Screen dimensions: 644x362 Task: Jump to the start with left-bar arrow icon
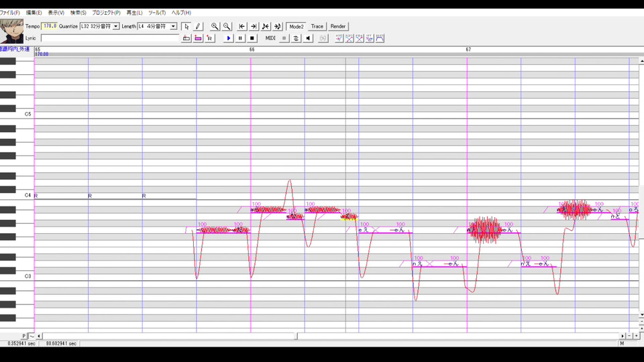242,26
